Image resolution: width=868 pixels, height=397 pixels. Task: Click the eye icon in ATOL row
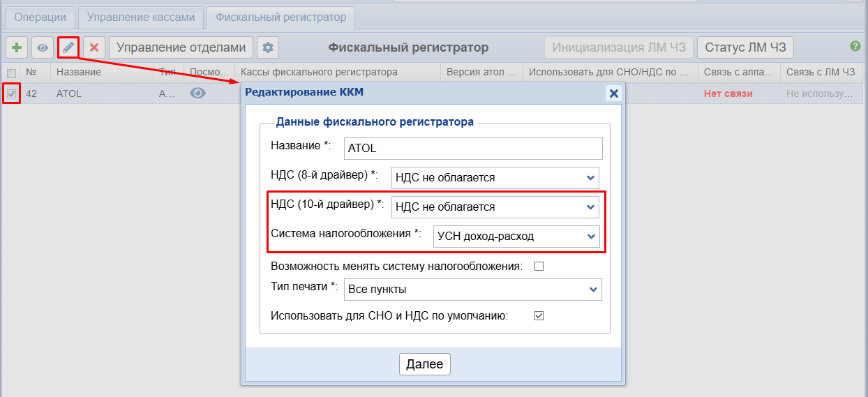[198, 93]
